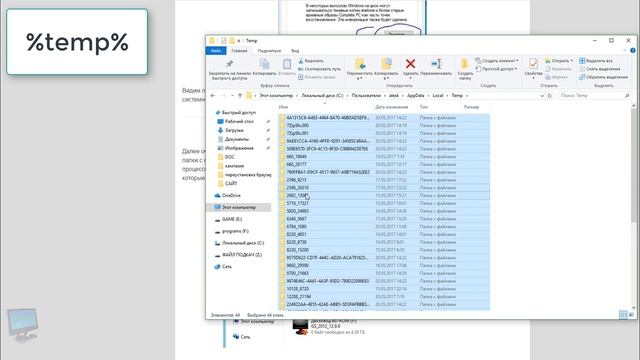The width and height of the screenshot is (640, 360).
Task: Sort by the Размер column header
Action: (471, 107)
